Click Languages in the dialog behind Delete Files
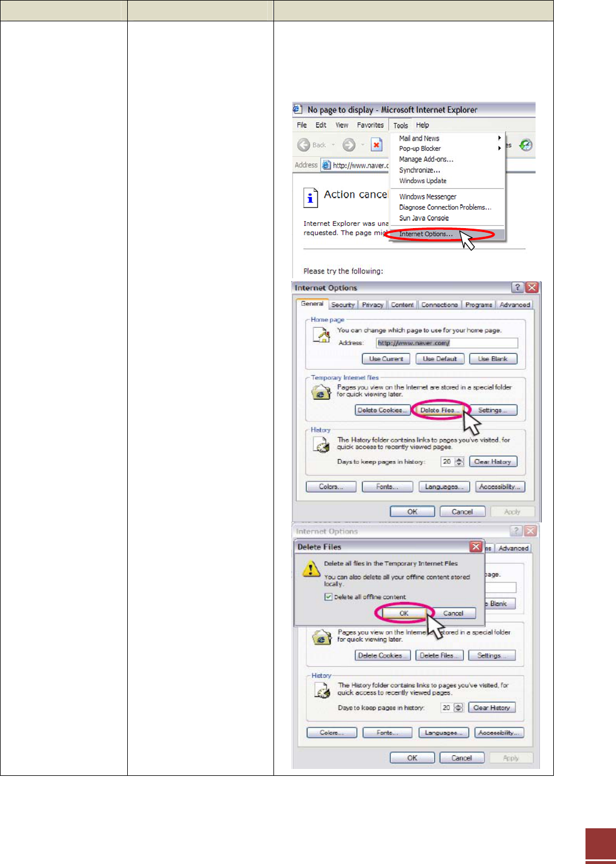The image size is (616, 864). tap(444, 733)
